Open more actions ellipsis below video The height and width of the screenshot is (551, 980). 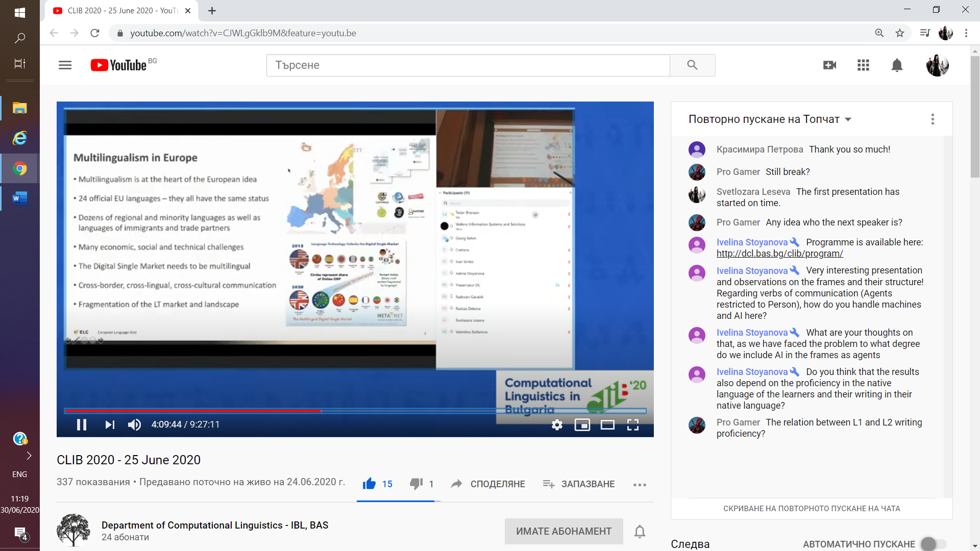point(640,485)
